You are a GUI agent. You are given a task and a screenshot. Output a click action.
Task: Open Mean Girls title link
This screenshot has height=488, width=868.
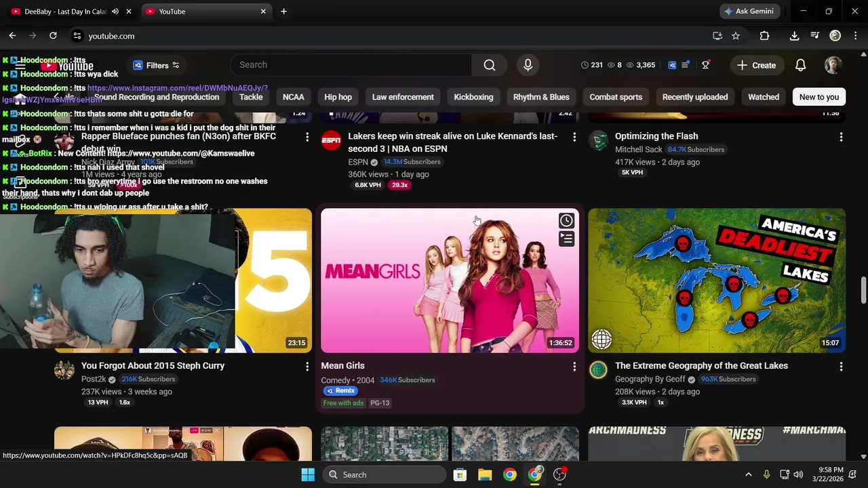coord(342,366)
